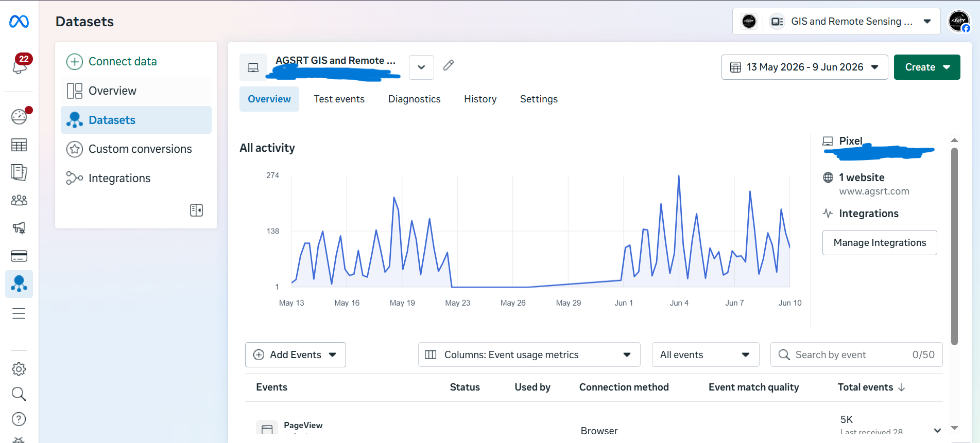Open the www.agsrt.com website link
The image size is (980, 443).
874,191
